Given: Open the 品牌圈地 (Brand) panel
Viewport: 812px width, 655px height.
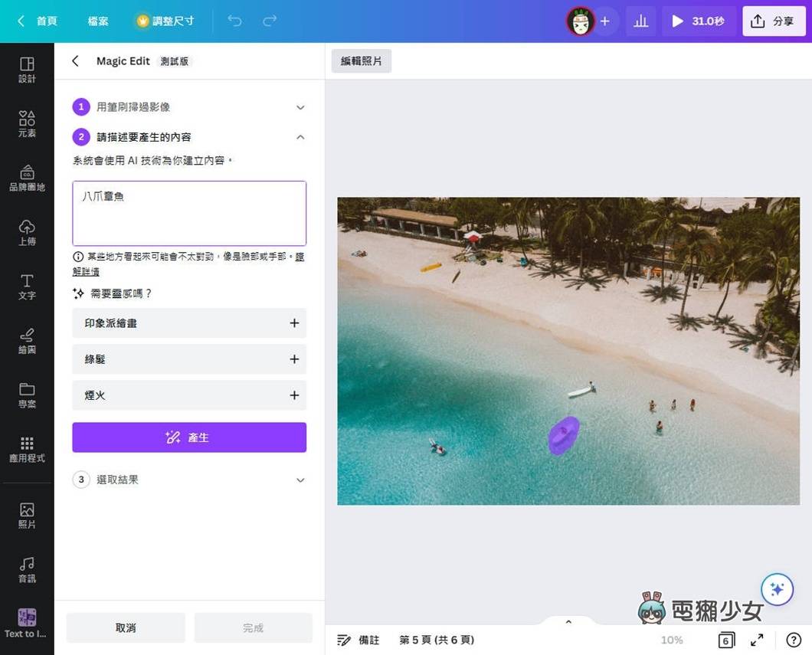Looking at the screenshot, I should tap(27, 178).
